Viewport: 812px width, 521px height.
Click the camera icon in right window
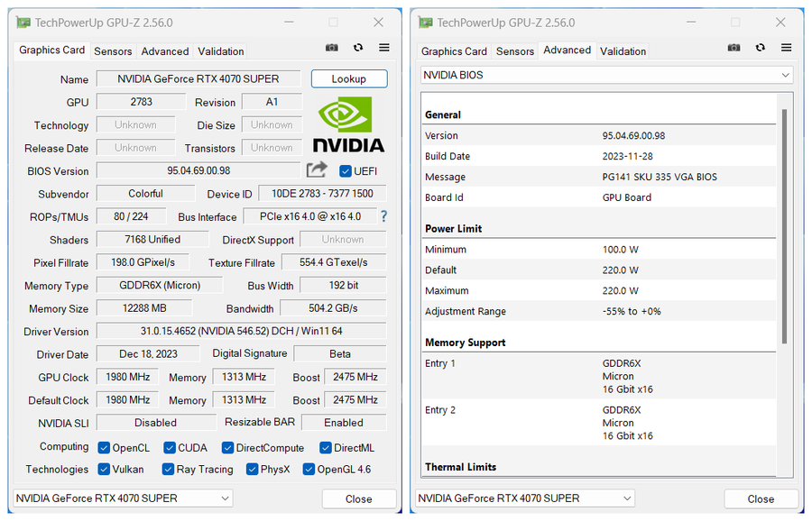[x=734, y=48]
